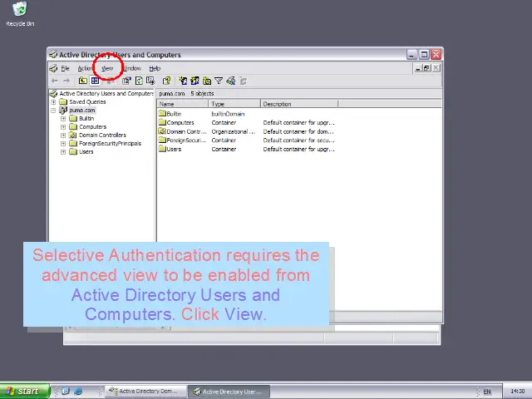Click the greyed add-to-group toolbar icon

(x=243, y=81)
